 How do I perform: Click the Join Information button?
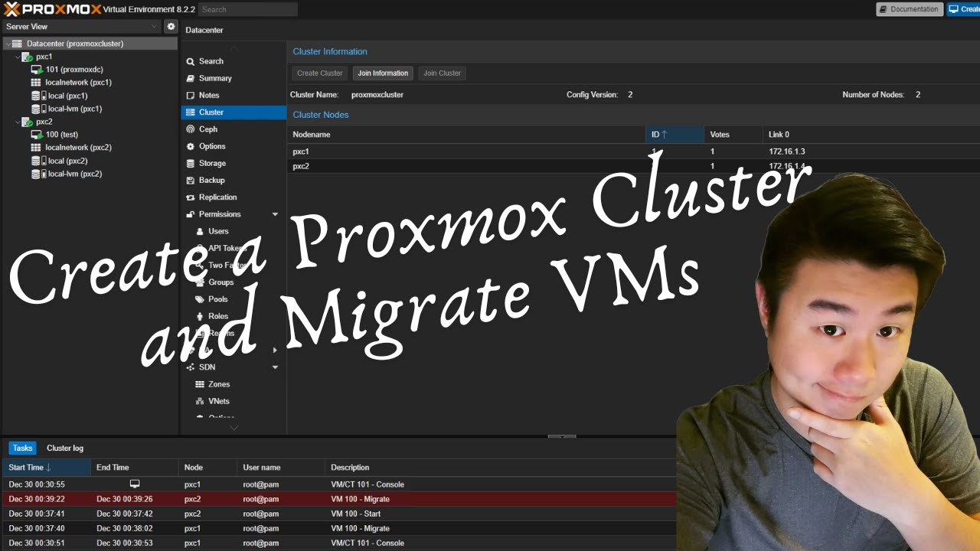383,73
